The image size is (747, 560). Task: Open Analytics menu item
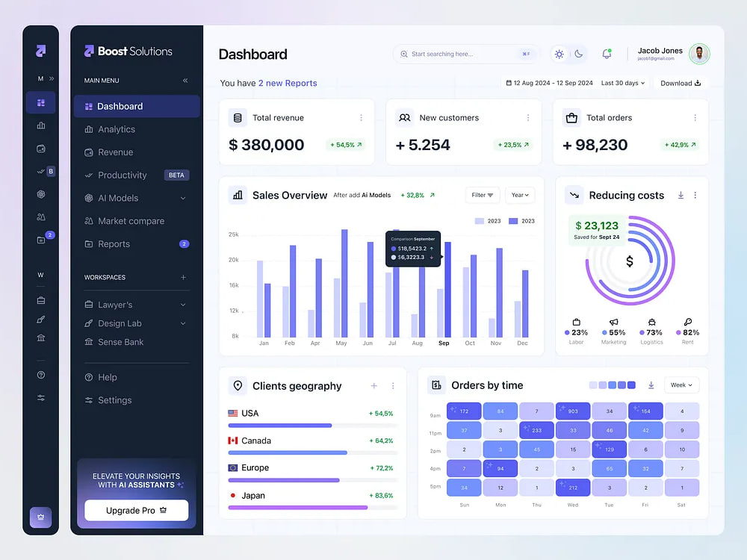[137, 129]
